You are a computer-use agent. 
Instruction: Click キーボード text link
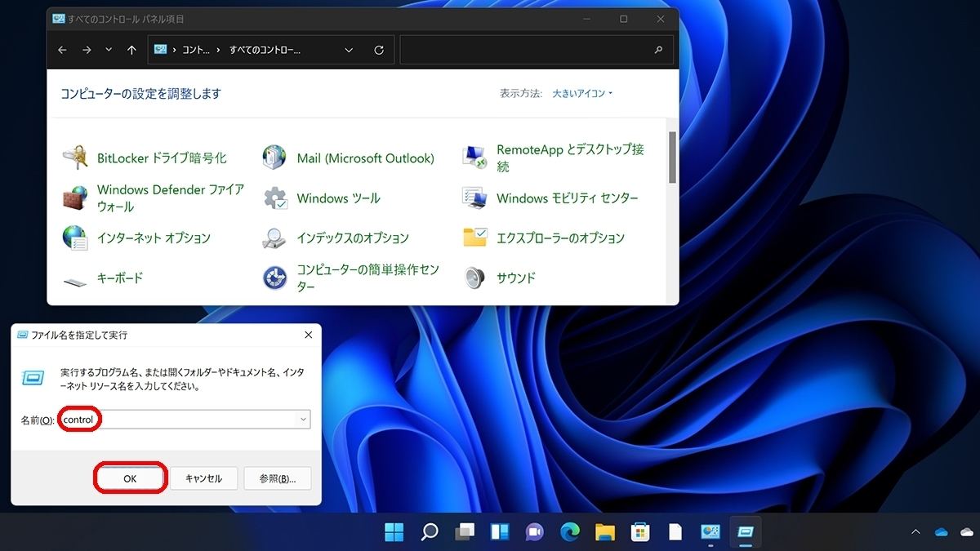point(120,278)
